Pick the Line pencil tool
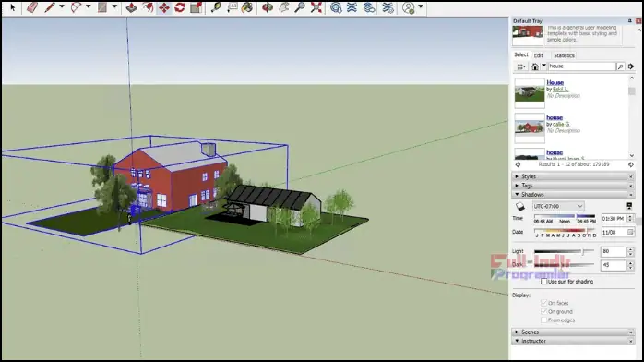This screenshot has height=362, width=644. pos(50,7)
